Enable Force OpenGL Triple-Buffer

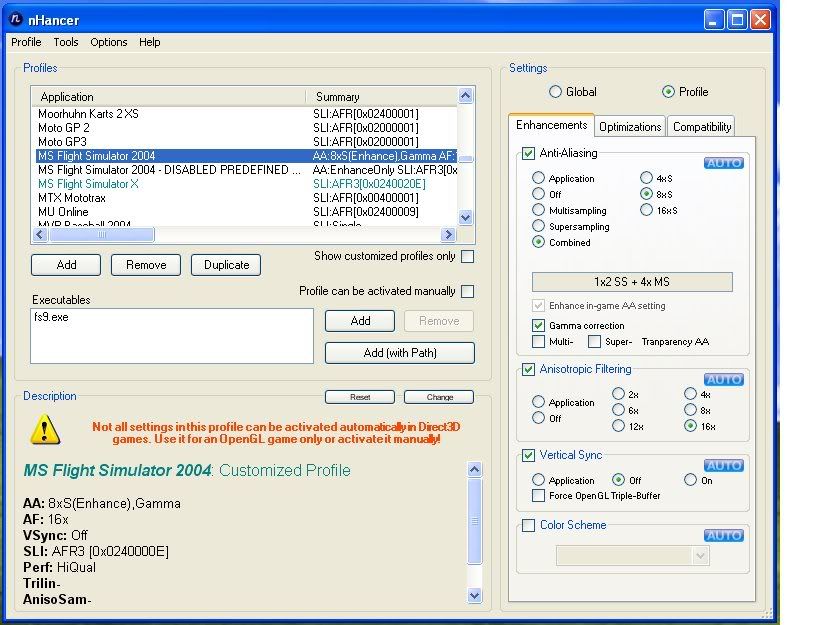tap(538, 495)
